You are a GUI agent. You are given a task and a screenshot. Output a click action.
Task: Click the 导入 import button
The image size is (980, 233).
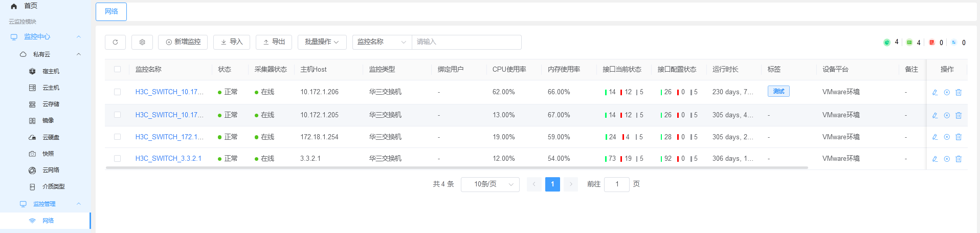(x=232, y=42)
